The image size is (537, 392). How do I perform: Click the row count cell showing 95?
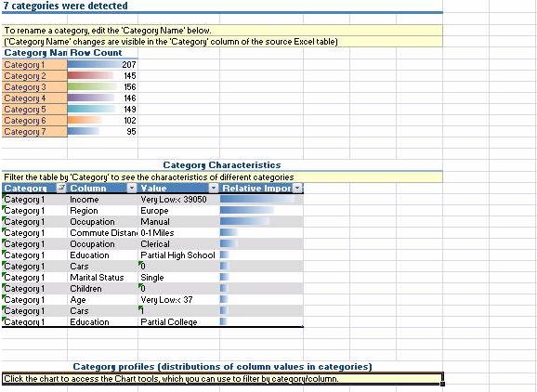(103, 132)
